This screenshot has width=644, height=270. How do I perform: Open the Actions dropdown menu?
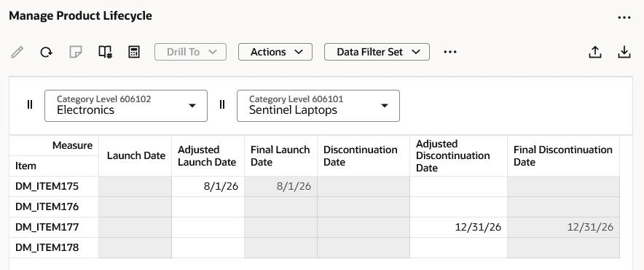point(275,52)
